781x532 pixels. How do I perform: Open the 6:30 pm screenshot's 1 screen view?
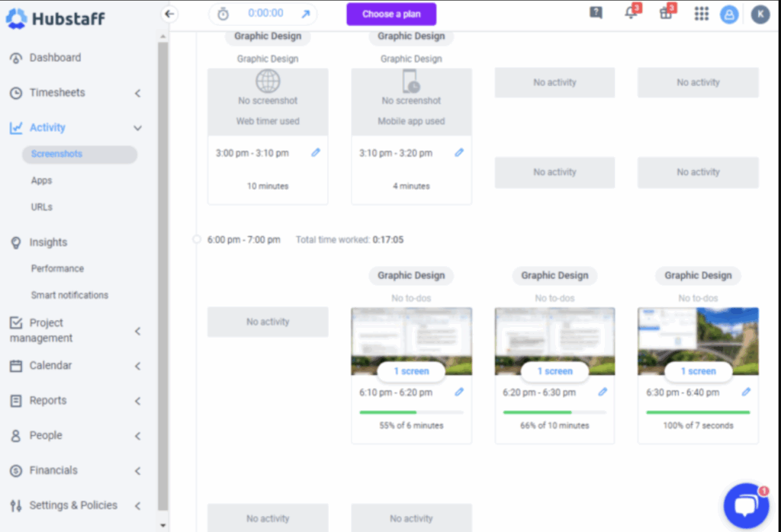698,371
